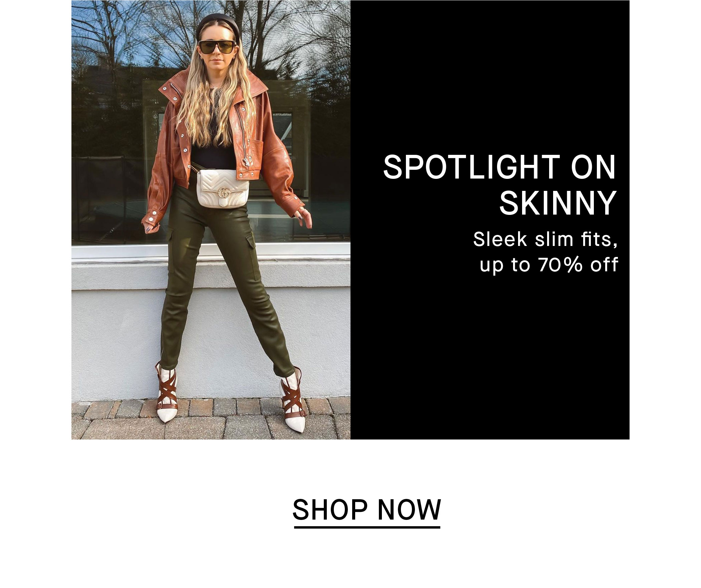Click the SHOP NOW link
Screen dimensions: 701x588
[367, 509]
